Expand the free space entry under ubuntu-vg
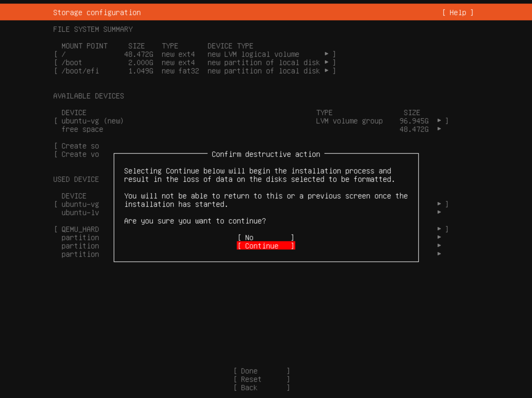Screen dimensions: 532x398 [440, 129]
